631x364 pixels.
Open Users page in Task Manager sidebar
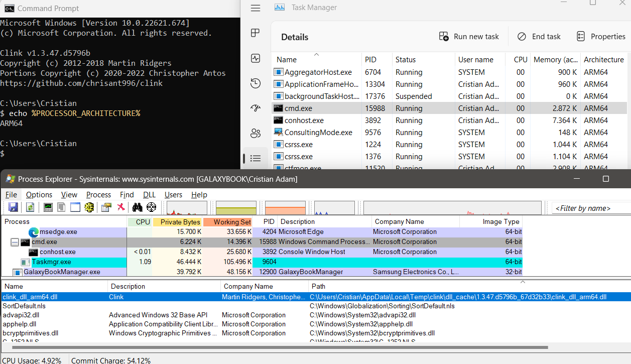(256, 133)
